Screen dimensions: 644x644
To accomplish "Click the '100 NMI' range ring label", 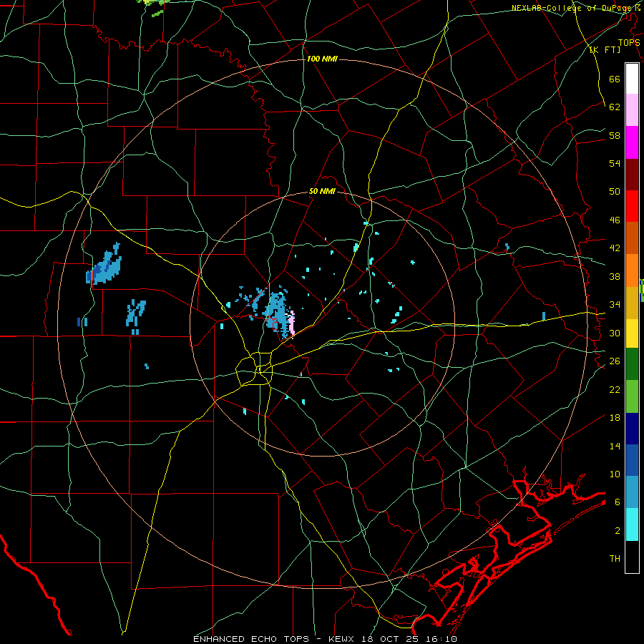I will click(x=322, y=59).
